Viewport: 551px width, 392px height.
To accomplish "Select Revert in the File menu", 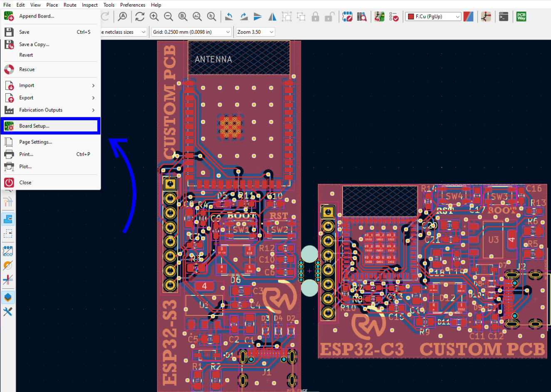I will 51,55.
